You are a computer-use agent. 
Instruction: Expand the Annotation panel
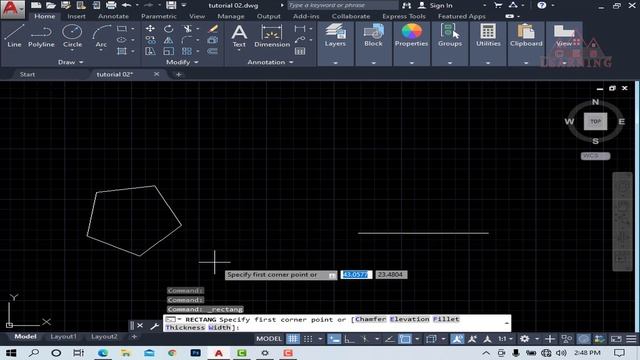[270, 62]
